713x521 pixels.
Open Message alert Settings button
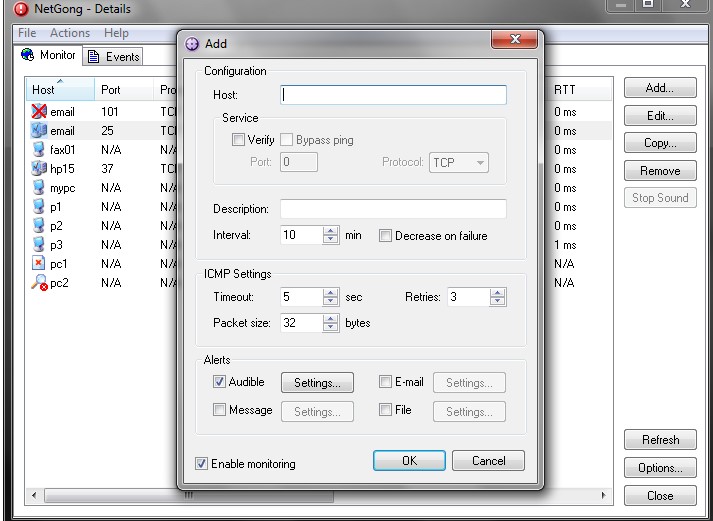(x=317, y=411)
